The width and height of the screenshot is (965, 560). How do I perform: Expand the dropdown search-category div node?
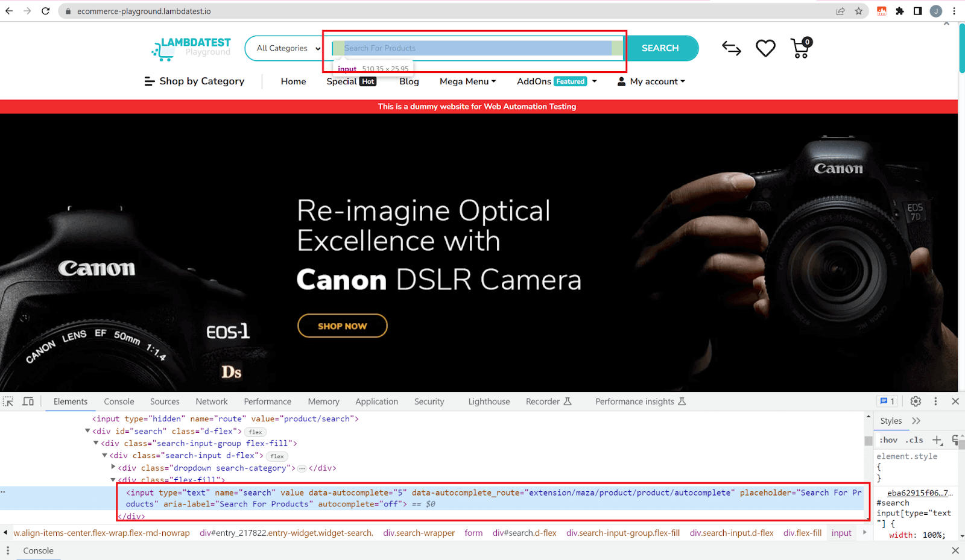tap(113, 467)
